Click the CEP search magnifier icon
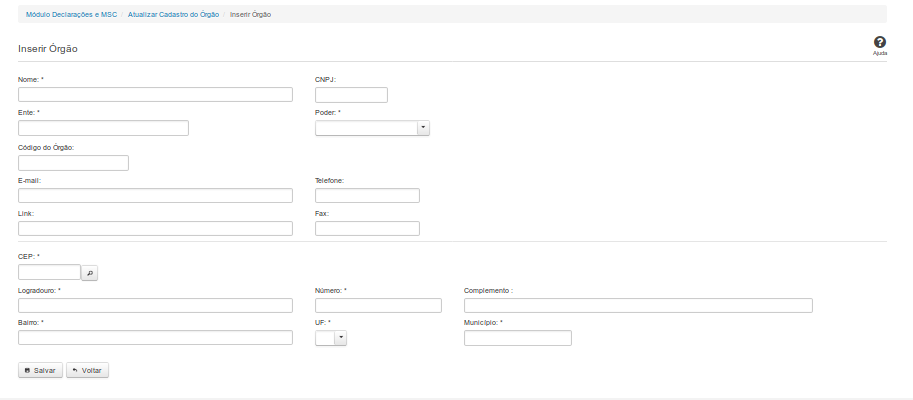 point(89,272)
